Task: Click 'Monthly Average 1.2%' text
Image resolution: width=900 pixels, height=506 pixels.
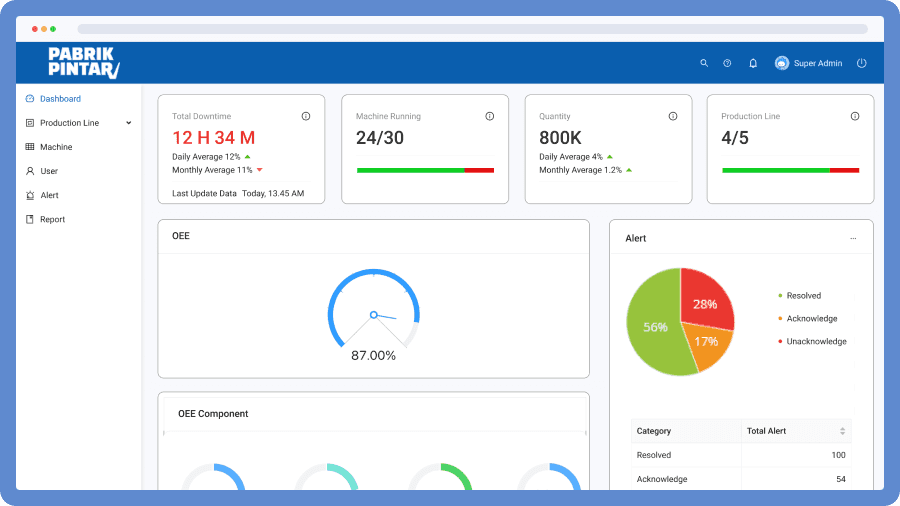Action: click(x=580, y=170)
